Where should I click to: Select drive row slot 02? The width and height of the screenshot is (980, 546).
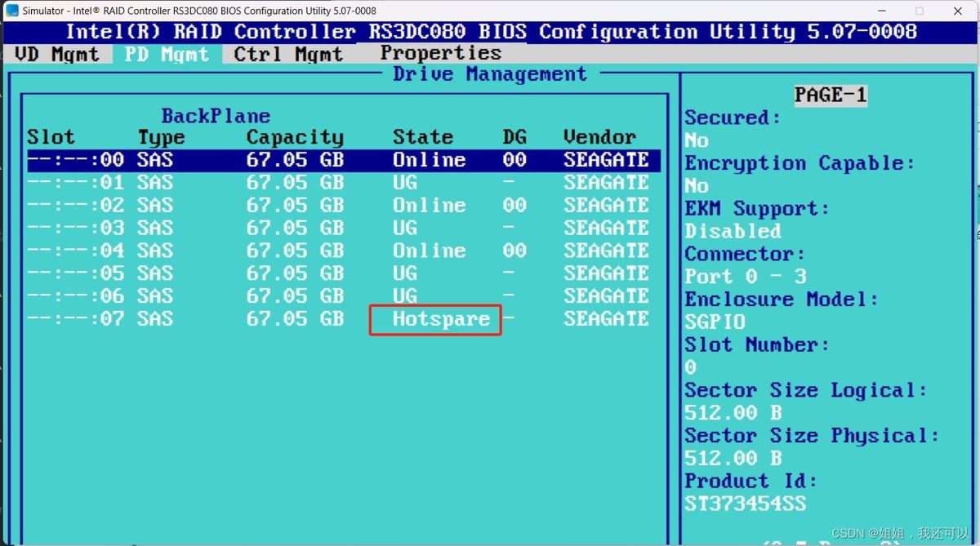(343, 206)
